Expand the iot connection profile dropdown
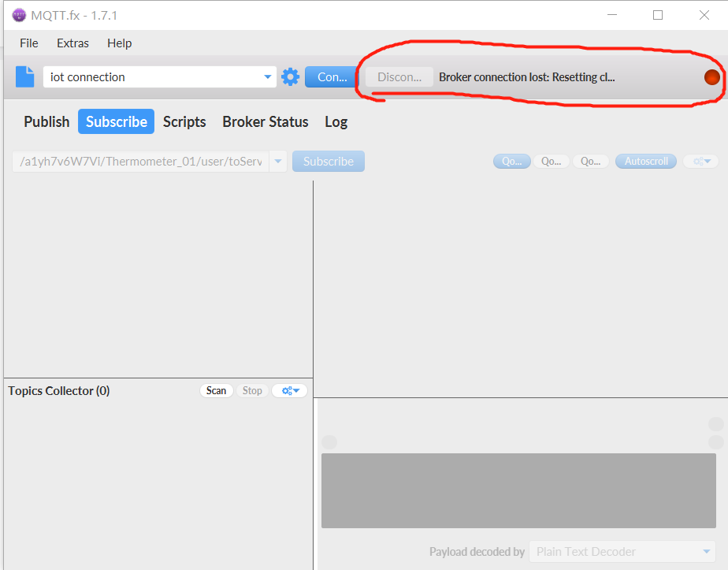 point(267,76)
